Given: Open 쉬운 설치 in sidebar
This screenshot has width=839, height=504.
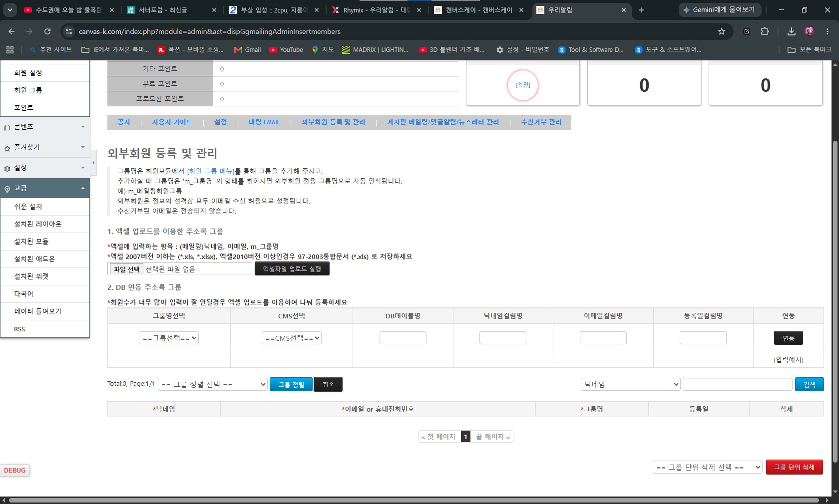Looking at the screenshot, I should [x=45, y=207].
